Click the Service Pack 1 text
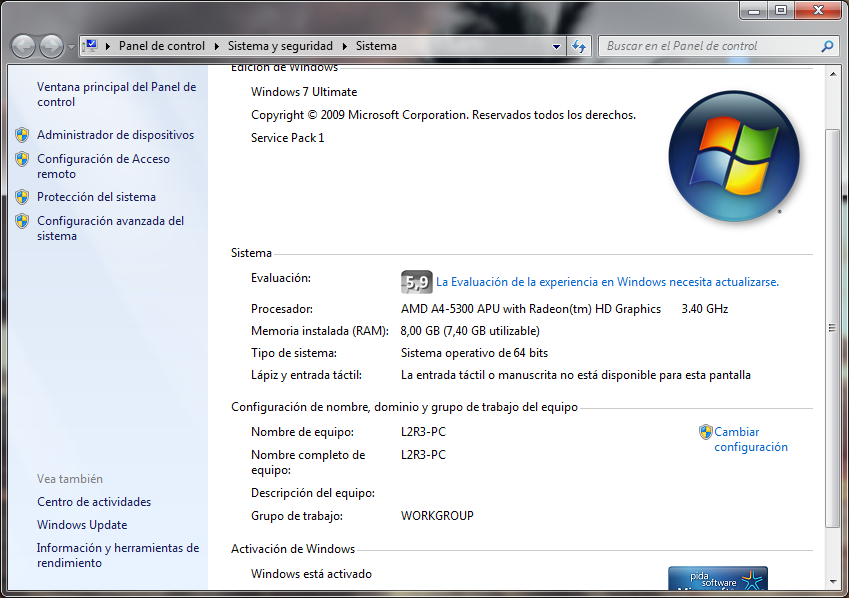The width and height of the screenshot is (849, 598). click(x=288, y=138)
